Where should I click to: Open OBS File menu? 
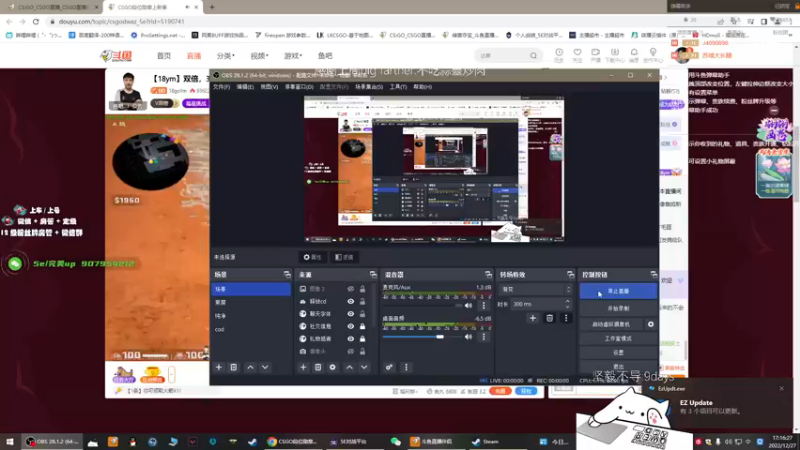tap(221, 87)
